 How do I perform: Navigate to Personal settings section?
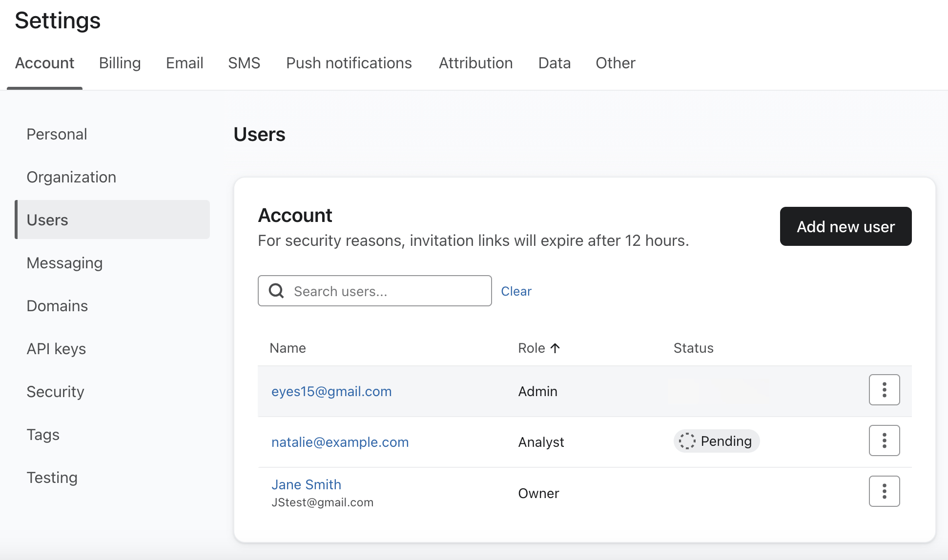(x=57, y=134)
